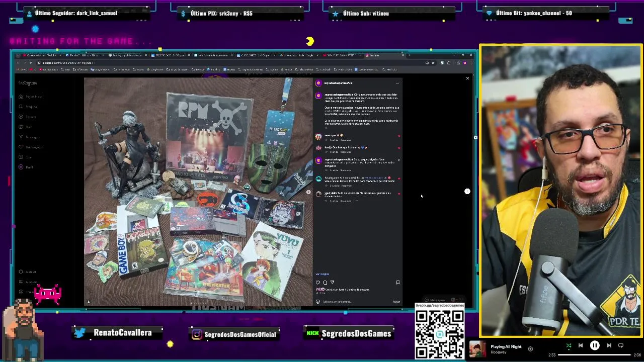The width and height of the screenshot is (644, 362).
Task: Click the Adicione um comentário field
Action: [356, 302]
